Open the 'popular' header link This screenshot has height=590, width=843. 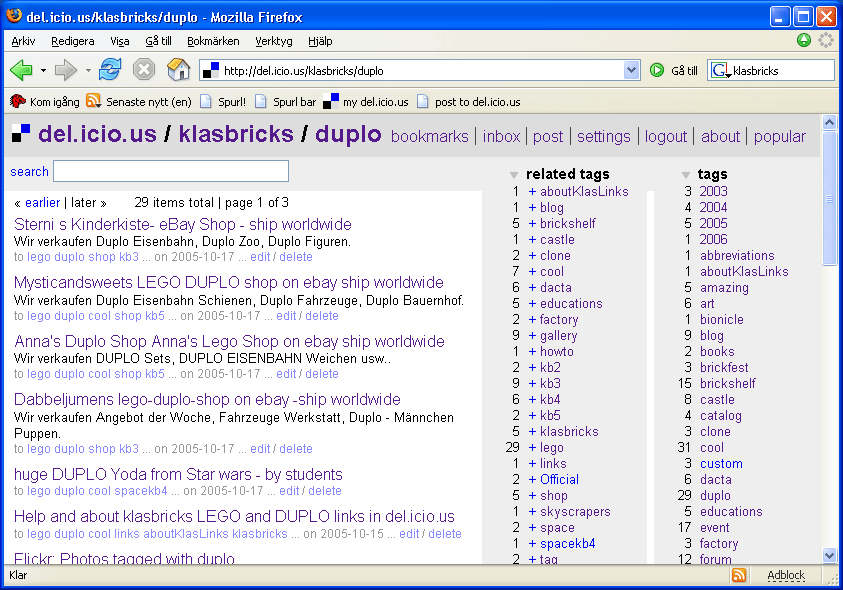pos(780,137)
